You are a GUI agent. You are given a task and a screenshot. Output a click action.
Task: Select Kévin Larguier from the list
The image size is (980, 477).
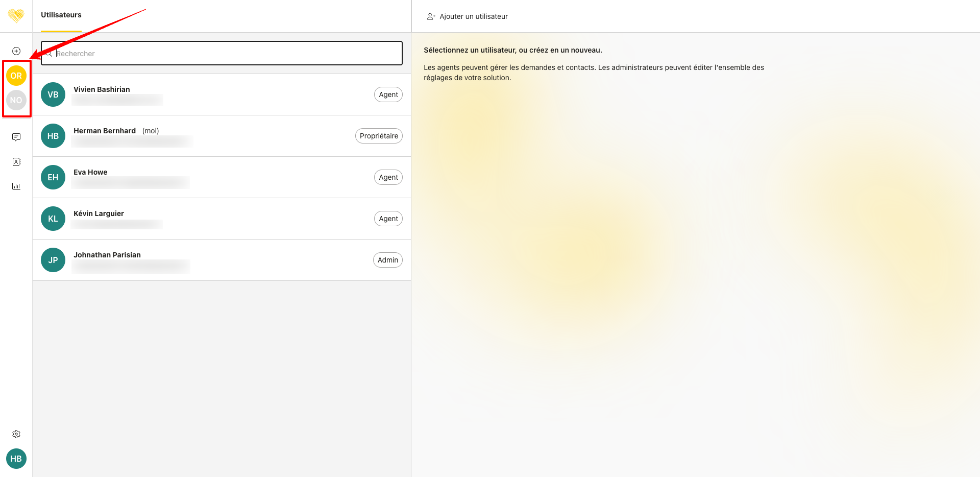99,213
